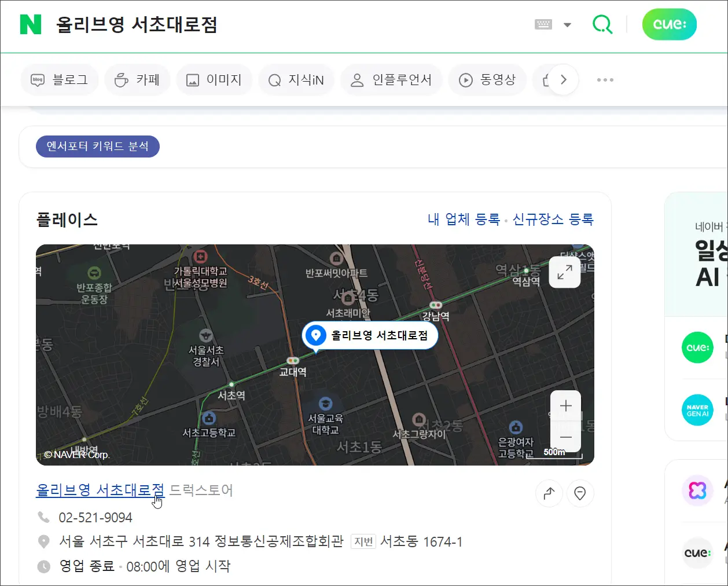Focus the search field with 올리브영 서초대로점
Viewport: 728px width, 586px height.
pyautogui.click(x=137, y=25)
